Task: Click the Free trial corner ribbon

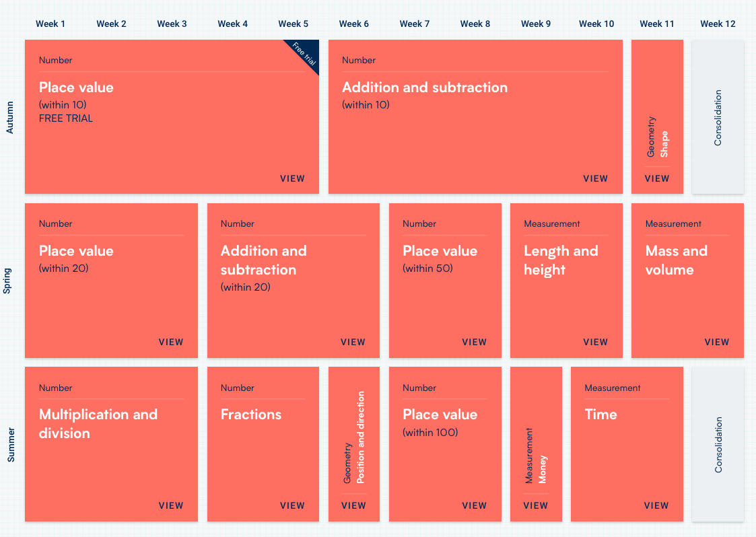Action: (305, 52)
